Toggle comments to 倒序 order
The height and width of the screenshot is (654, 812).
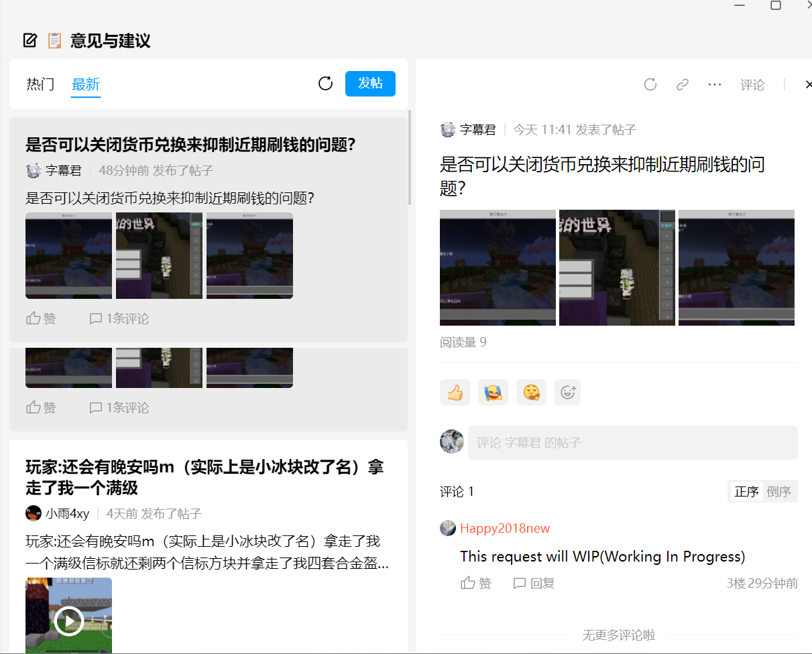pyautogui.click(x=779, y=491)
